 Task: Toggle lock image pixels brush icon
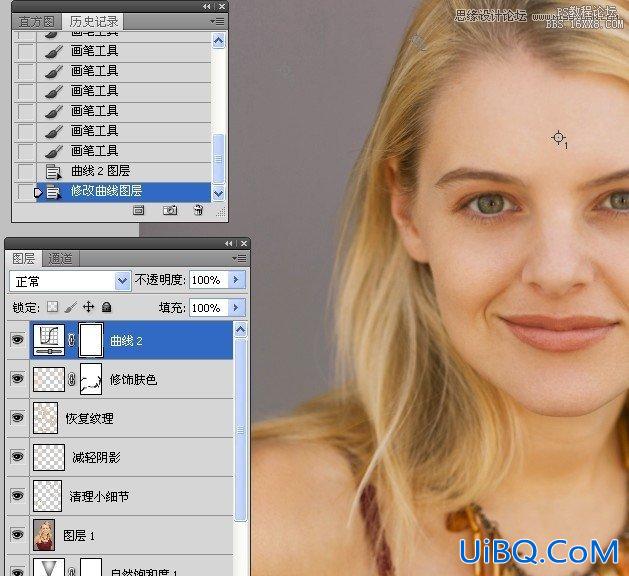[71, 307]
